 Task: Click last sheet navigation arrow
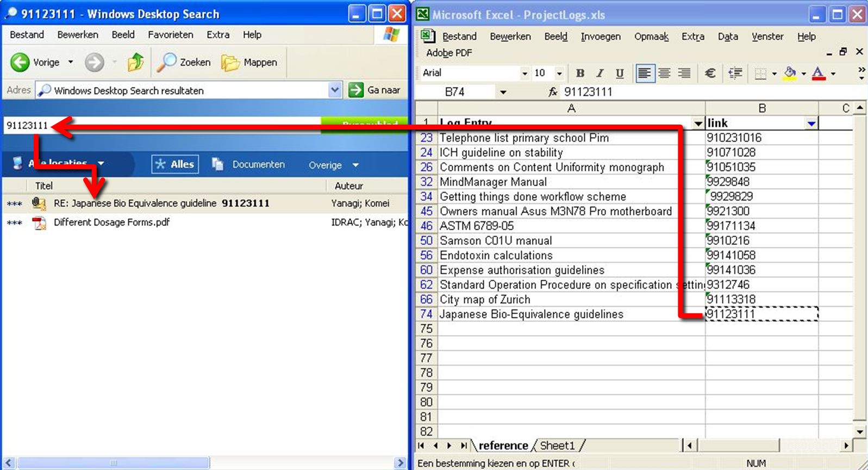[464, 446]
